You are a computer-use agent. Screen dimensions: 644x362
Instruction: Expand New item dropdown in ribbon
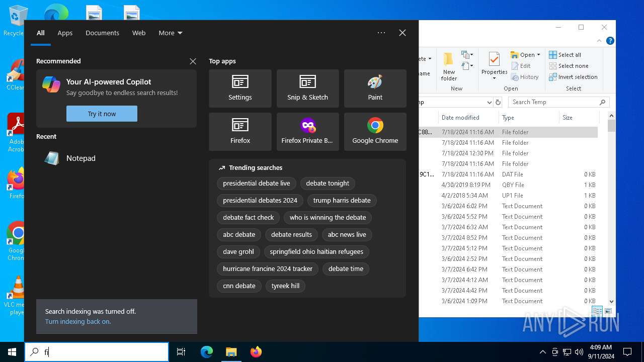point(467,55)
